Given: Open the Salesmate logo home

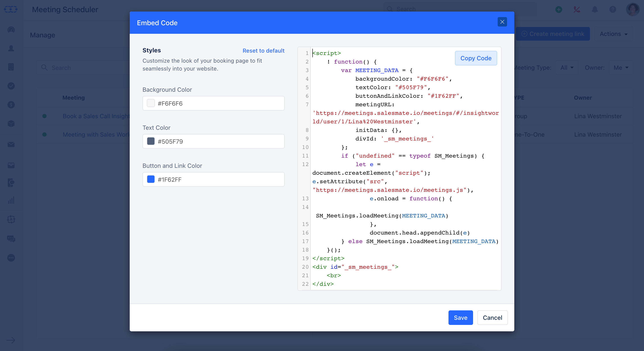Looking at the screenshot, I should point(11,9).
